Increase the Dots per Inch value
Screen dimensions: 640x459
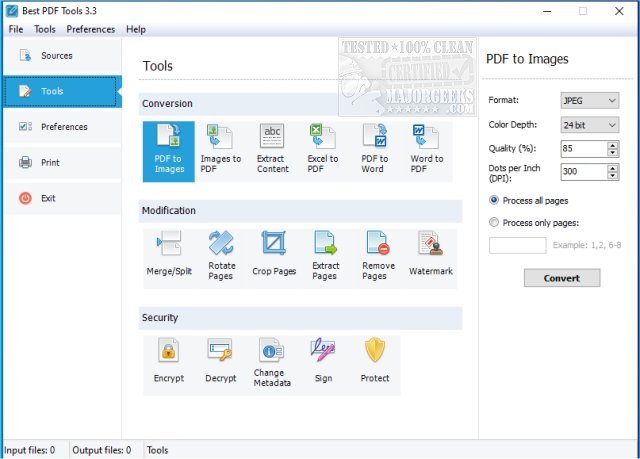(x=612, y=168)
